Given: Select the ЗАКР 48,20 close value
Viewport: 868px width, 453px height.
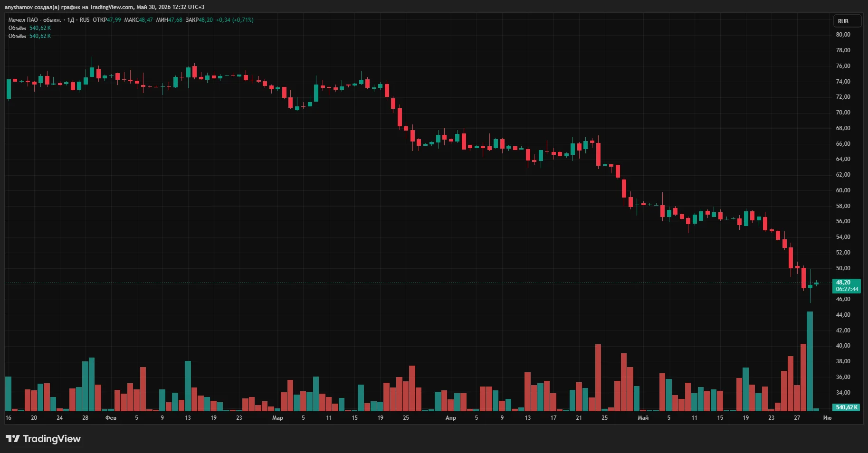Looking at the screenshot, I should (199, 20).
